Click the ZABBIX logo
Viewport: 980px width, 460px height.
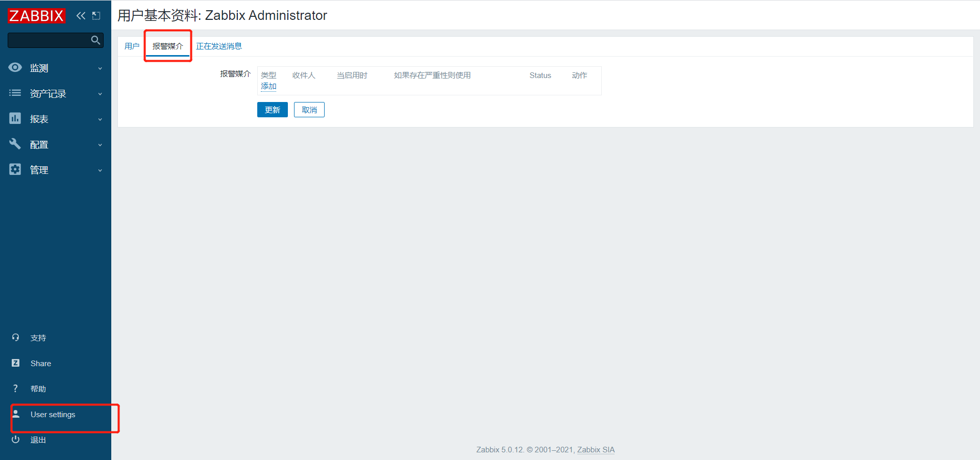pyautogui.click(x=36, y=16)
